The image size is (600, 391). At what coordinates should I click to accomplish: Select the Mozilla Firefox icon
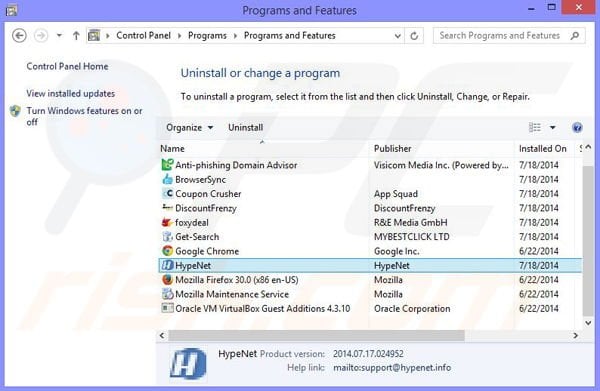pos(167,280)
